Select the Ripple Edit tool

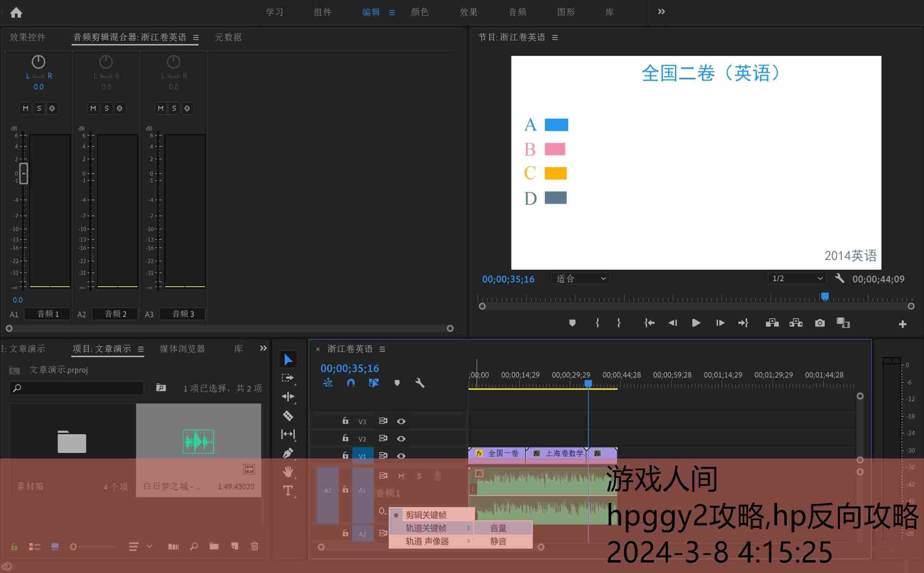(x=288, y=396)
